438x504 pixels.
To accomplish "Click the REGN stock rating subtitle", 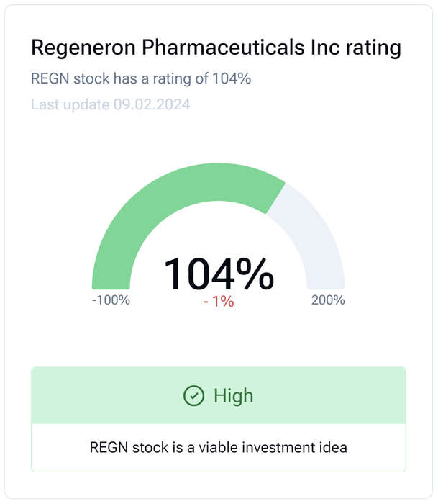I will 141,78.
